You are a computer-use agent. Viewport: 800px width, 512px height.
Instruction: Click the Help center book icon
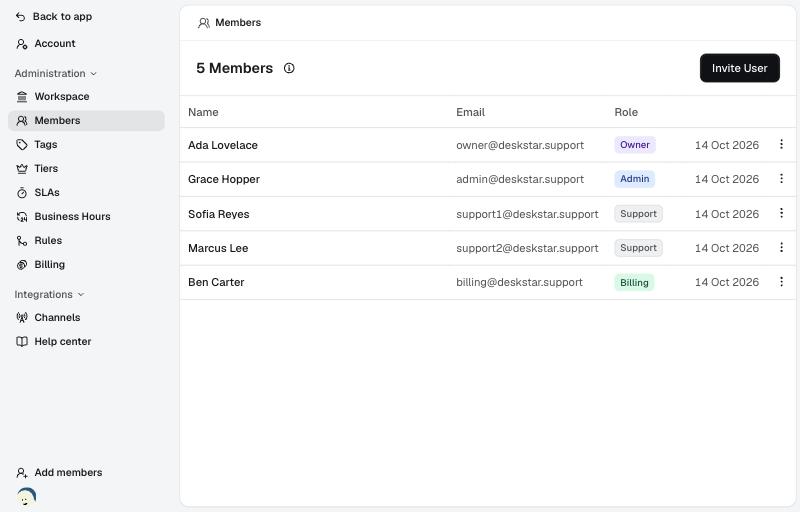pos(21,342)
